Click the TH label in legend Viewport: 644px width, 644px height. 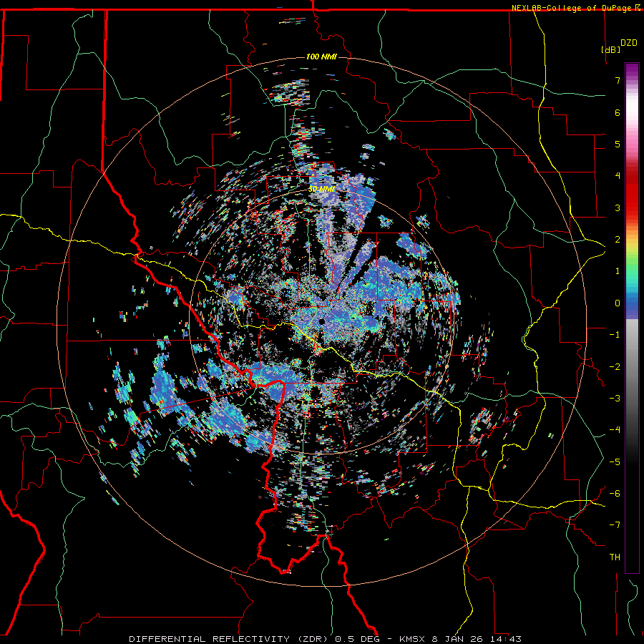(615, 557)
